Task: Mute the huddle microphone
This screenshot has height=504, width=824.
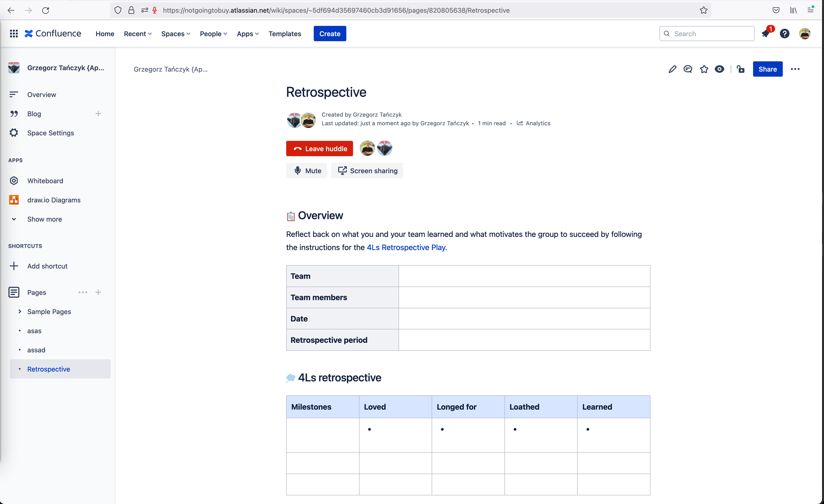Action: pyautogui.click(x=307, y=171)
